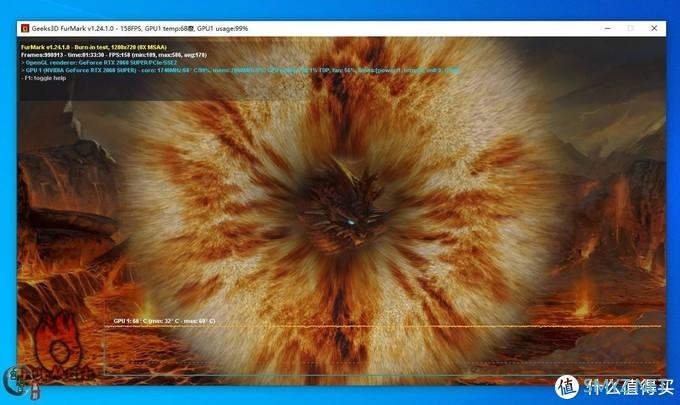Viewport: 680px width, 405px height.
Task: Minimize the FurMark window
Action: (608, 28)
